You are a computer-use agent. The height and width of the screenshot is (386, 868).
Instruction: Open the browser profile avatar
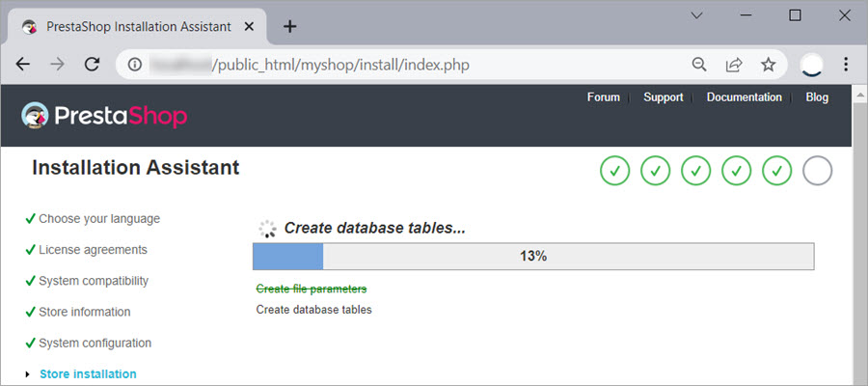tap(811, 65)
